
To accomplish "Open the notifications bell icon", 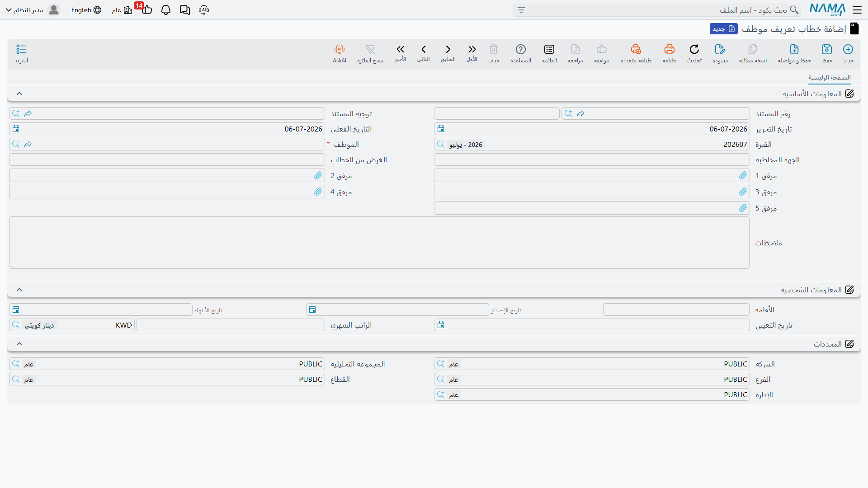I will tap(166, 10).
